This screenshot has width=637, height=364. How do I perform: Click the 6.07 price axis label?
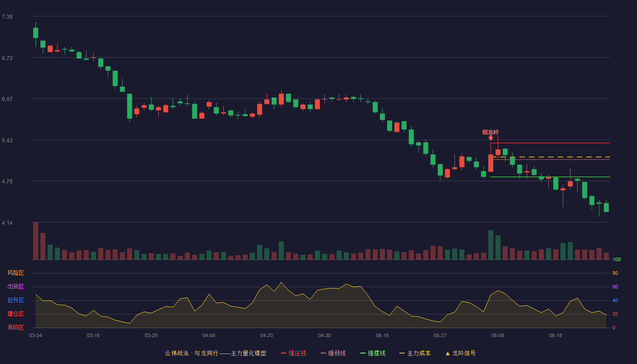coord(7,99)
